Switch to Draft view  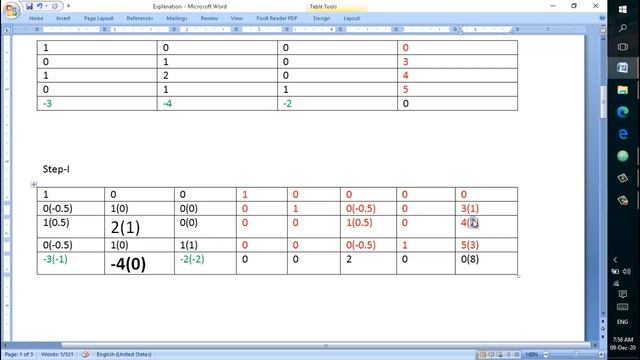pyautogui.click(x=517, y=355)
